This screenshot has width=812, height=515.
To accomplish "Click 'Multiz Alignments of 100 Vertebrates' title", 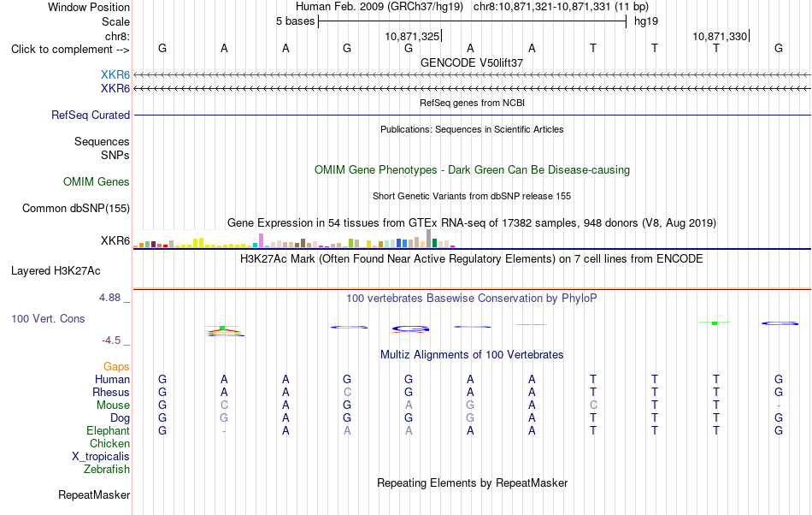I will tap(472, 355).
